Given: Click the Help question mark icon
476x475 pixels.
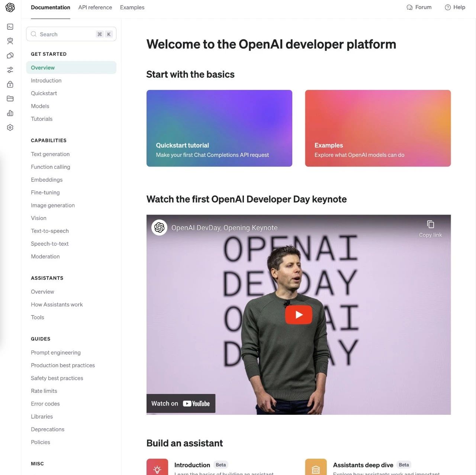Looking at the screenshot, I should coord(448,7).
